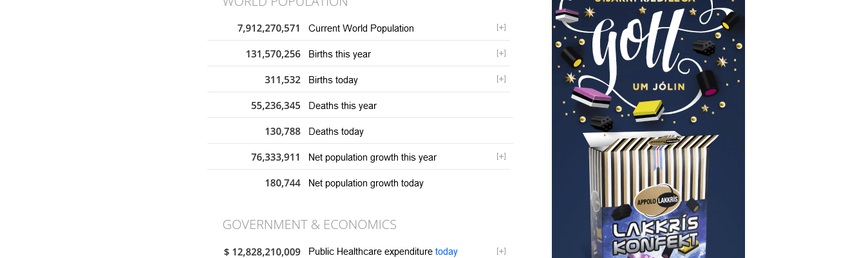Click the Births today counter number
The image size is (868, 258).
tap(282, 80)
